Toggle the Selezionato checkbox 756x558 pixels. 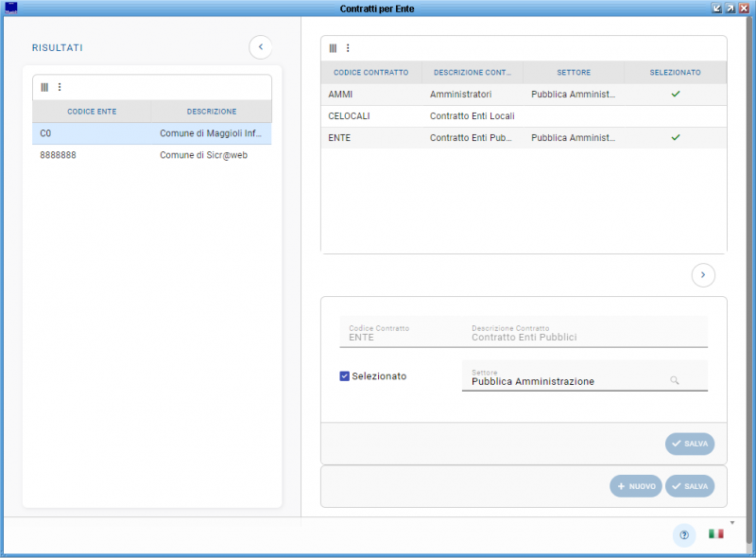345,376
